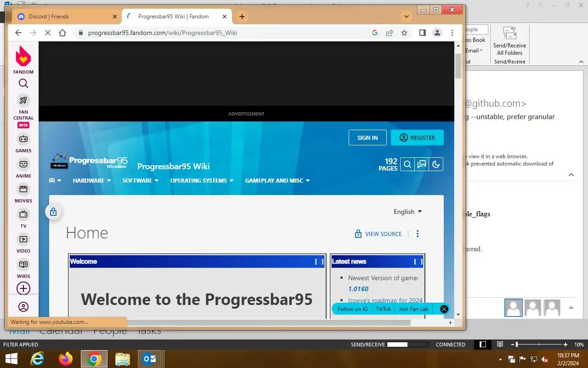Toggle dark theme moon icon
This screenshot has width=588, height=368.
coord(436,164)
